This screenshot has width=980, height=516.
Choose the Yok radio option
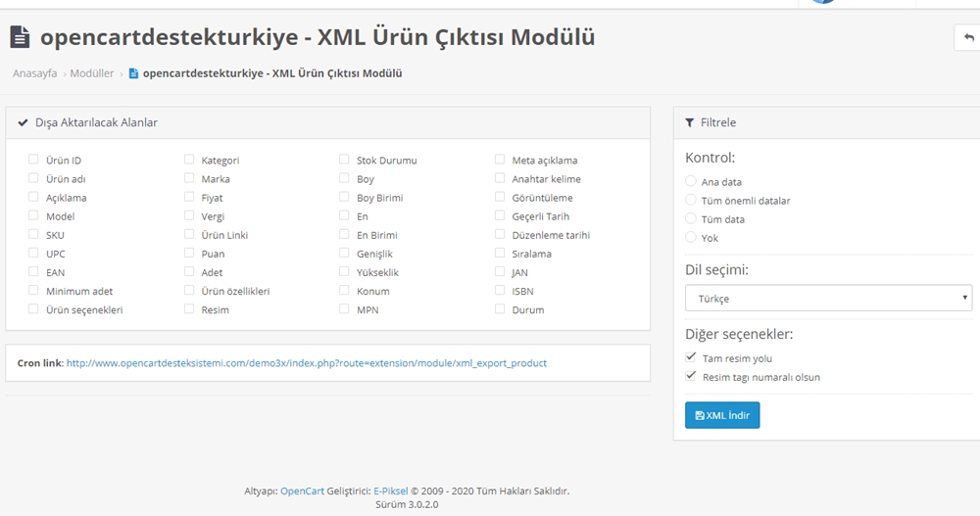(691, 237)
